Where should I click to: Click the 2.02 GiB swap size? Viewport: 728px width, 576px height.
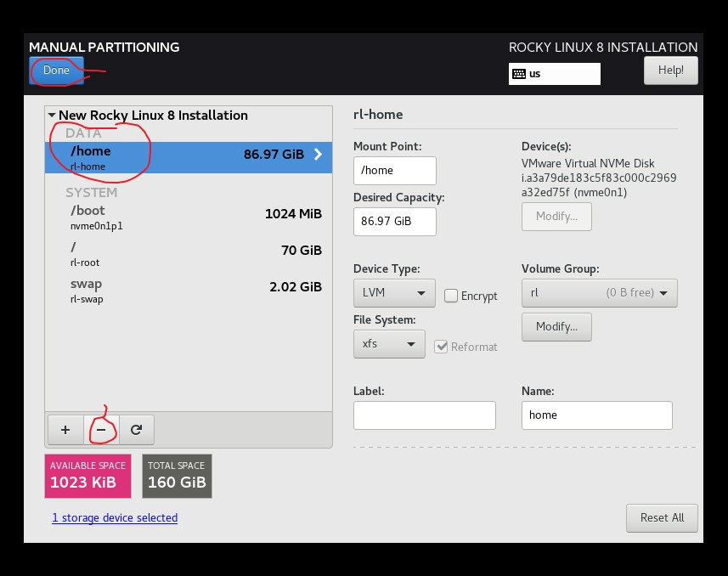[296, 286]
